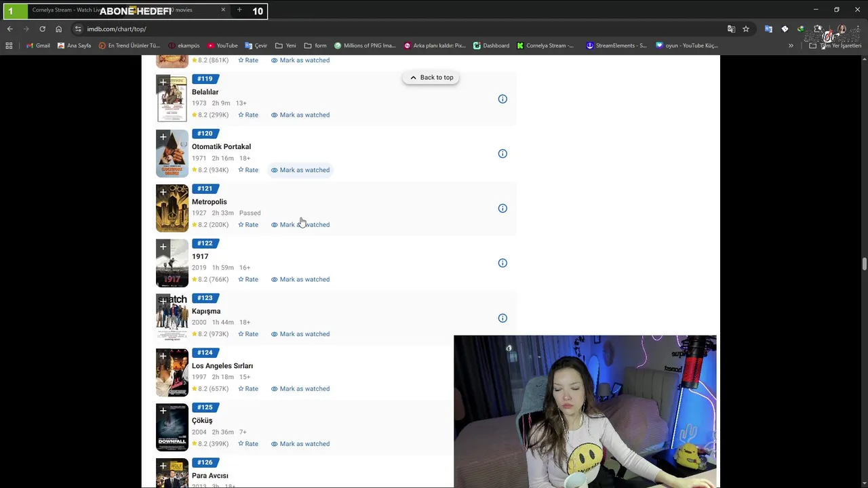Rate Metropolis
Screen dimensions: 868x488
[x=248, y=225]
